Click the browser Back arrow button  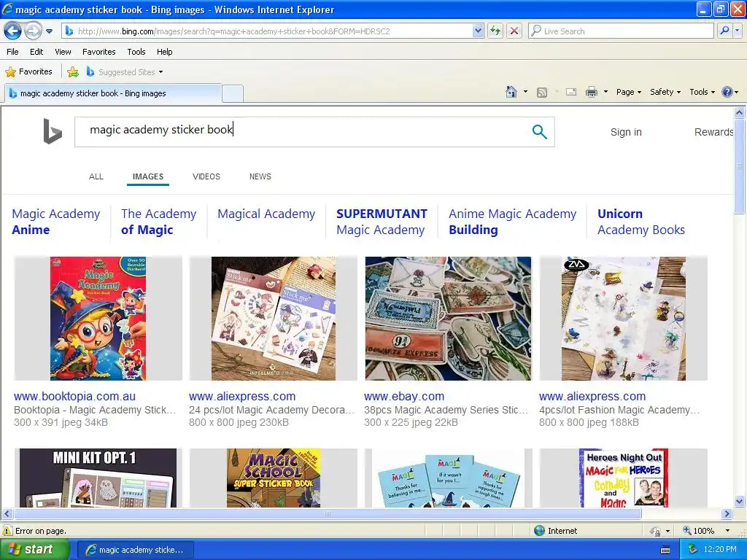(12, 31)
